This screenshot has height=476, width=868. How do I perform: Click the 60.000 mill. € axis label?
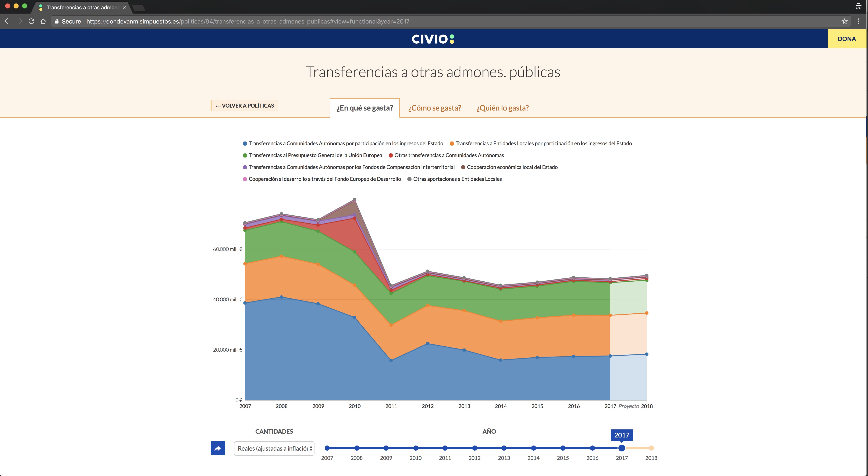[227, 249]
